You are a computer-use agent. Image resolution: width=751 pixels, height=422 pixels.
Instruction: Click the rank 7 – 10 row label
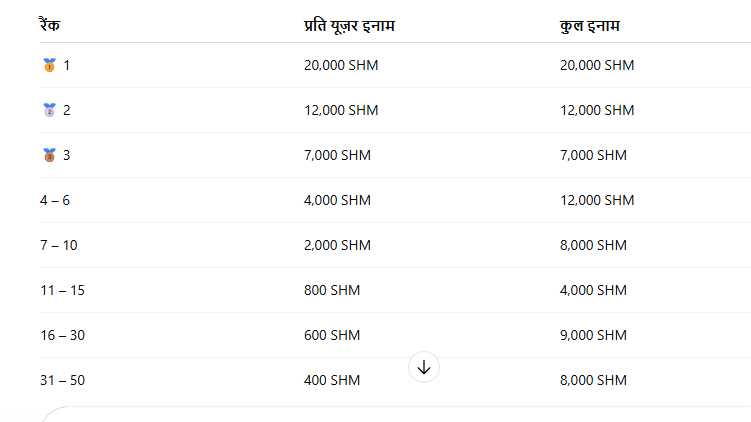pyautogui.click(x=58, y=245)
